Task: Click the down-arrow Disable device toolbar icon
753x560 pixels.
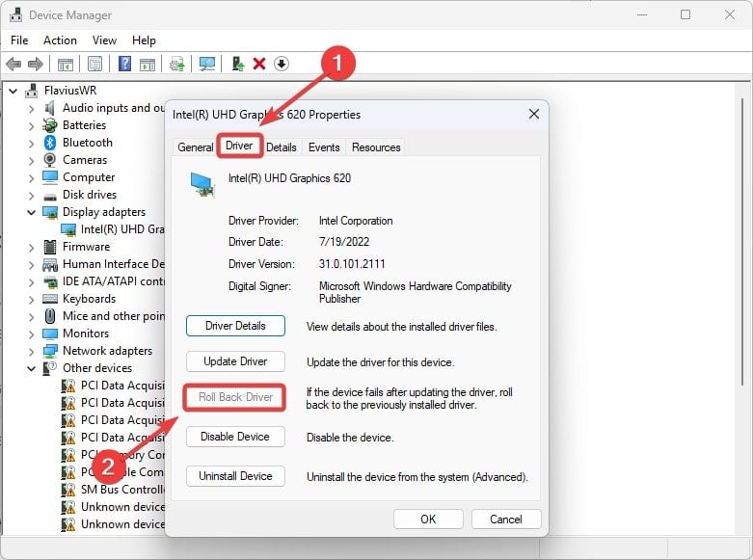Action: pyautogui.click(x=282, y=64)
